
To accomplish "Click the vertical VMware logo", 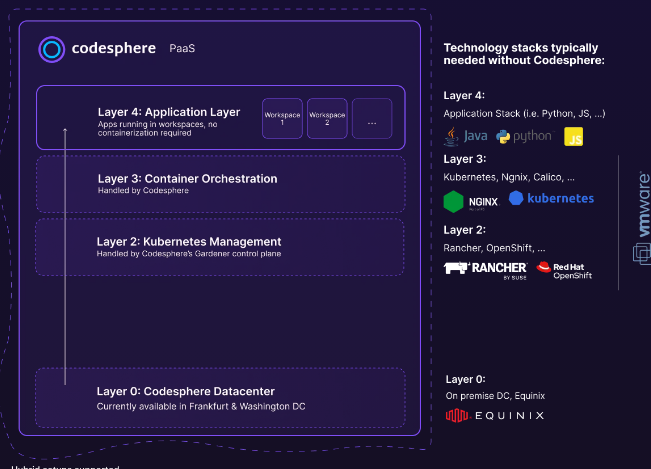I will coord(643,217).
